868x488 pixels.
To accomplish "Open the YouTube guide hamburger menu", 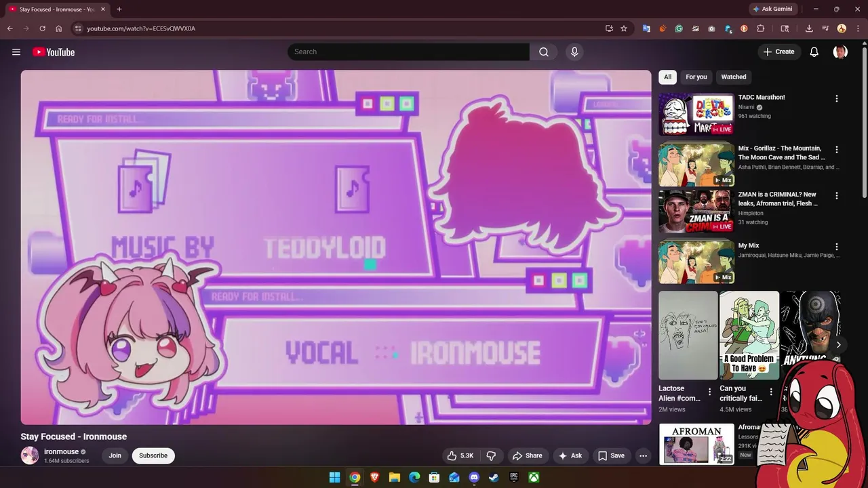I will click(x=16, y=52).
